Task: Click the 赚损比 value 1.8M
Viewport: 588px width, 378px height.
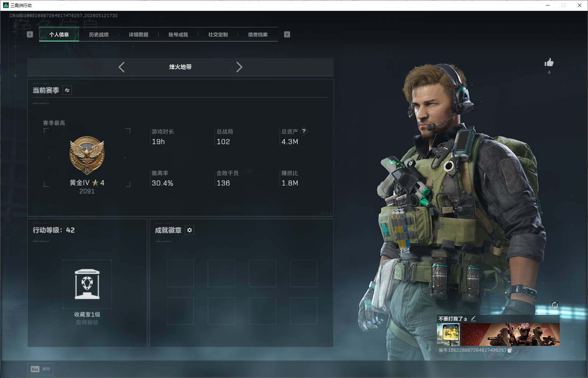Action: [290, 183]
